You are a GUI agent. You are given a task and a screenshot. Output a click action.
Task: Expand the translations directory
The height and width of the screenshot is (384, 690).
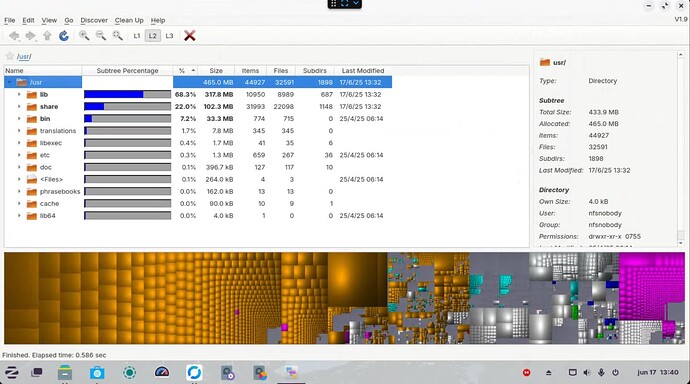pyautogui.click(x=19, y=131)
